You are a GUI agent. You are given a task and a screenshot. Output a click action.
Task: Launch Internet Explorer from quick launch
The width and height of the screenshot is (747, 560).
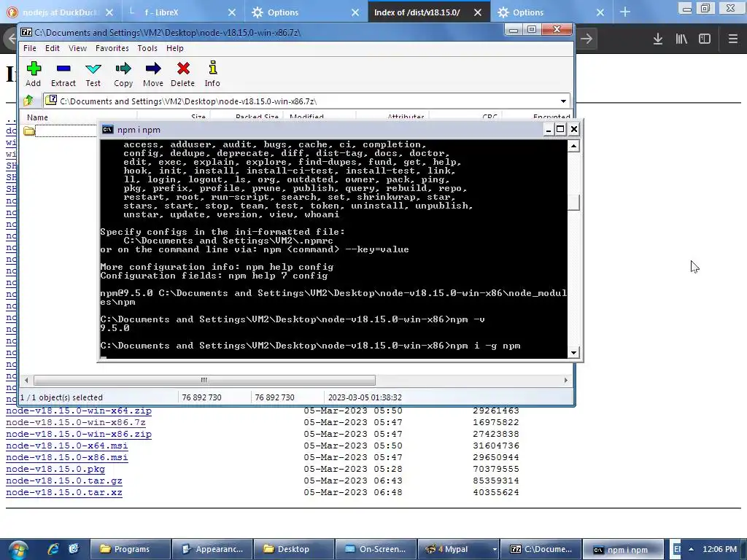click(53, 549)
